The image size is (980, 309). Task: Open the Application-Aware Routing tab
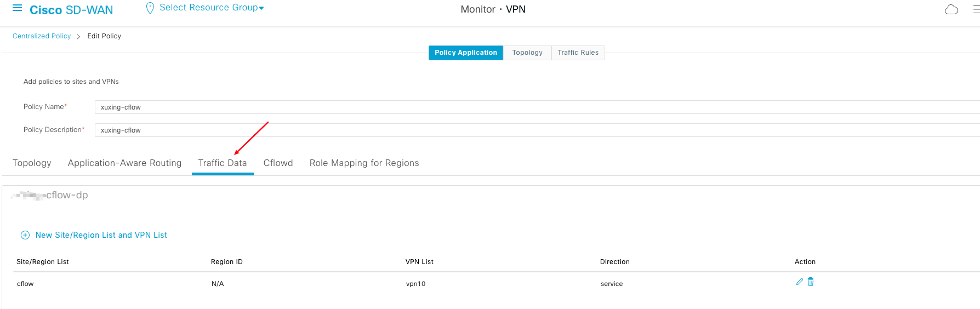click(x=124, y=163)
